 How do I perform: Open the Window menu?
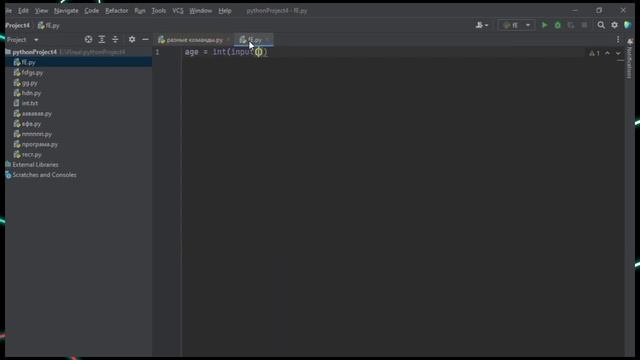point(200,11)
